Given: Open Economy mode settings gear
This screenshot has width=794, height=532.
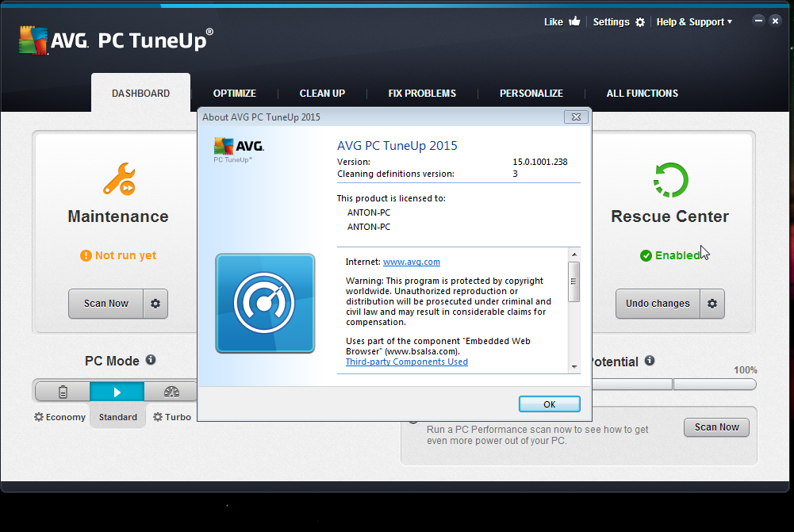Looking at the screenshot, I should tap(39, 417).
